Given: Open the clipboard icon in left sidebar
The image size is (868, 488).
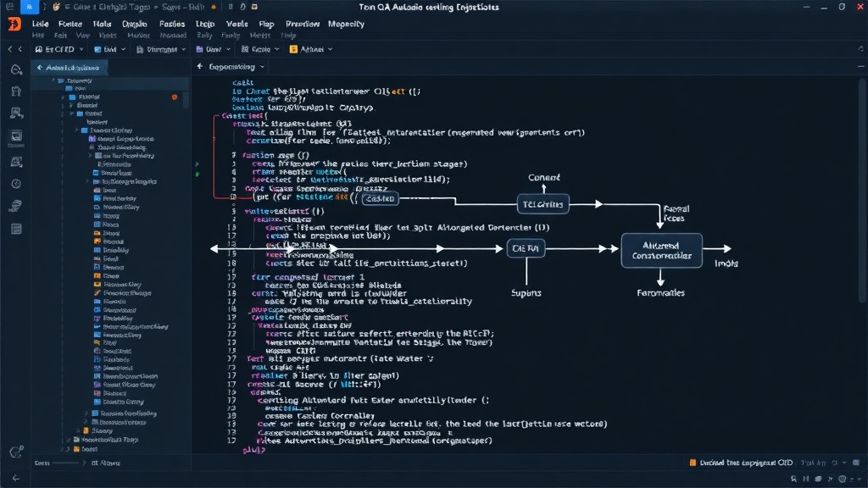Looking at the screenshot, I should point(16,91).
